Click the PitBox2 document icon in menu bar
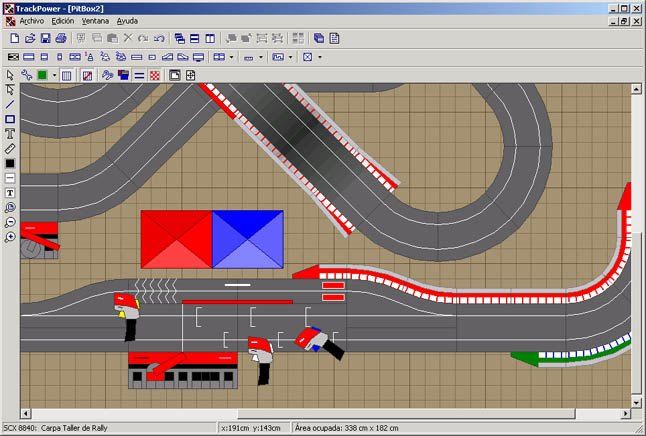The image size is (646, 436). click(11, 21)
